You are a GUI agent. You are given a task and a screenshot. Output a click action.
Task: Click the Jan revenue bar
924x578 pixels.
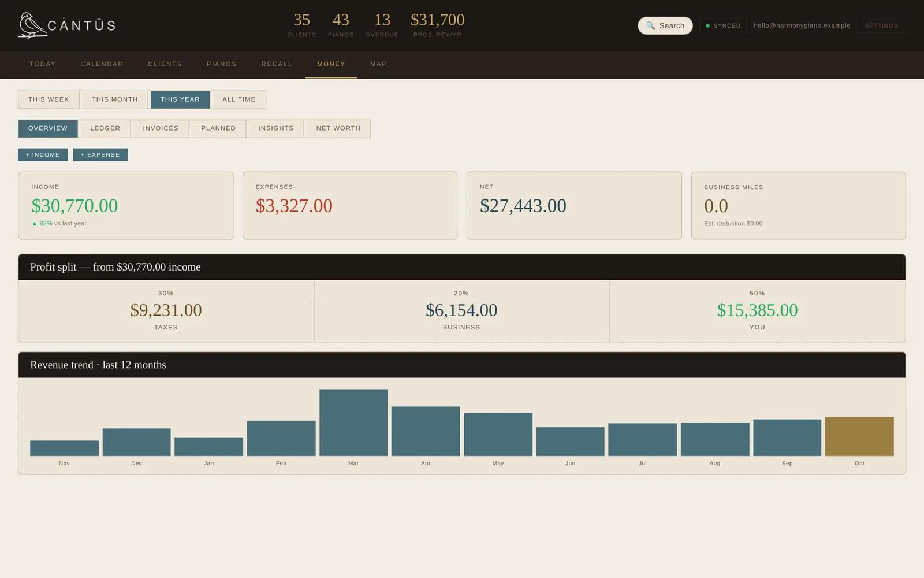click(209, 447)
